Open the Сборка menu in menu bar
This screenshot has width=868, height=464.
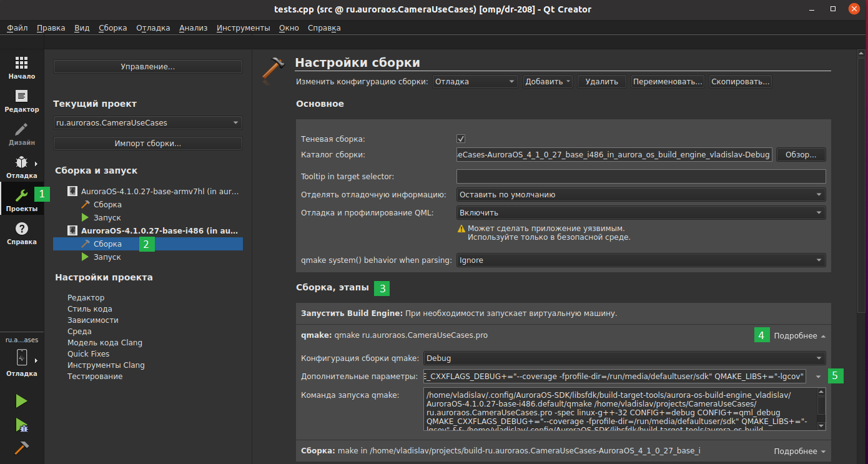pos(112,28)
